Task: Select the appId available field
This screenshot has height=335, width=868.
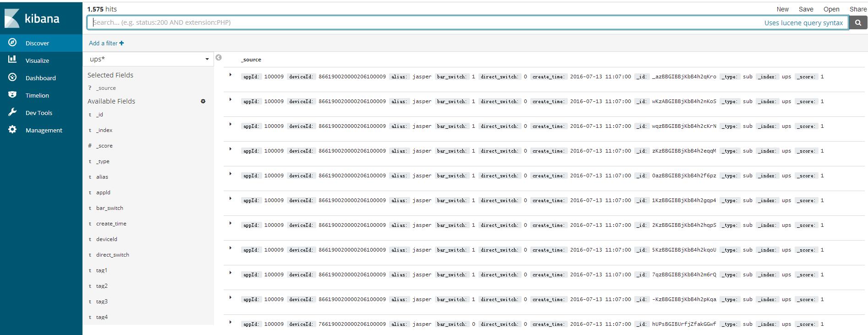Action: pos(103,192)
